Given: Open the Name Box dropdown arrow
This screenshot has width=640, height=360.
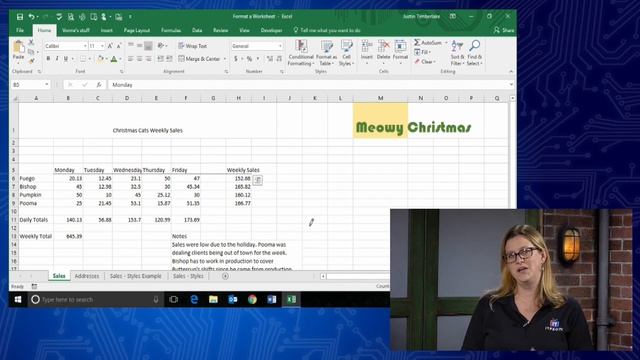Looking at the screenshot, I should (47, 85).
